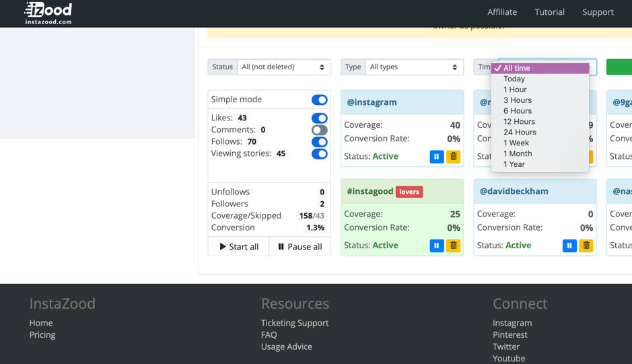This screenshot has width=632, height=364.
Task: Click the InstaZood logo
Action: click(48, 13)
